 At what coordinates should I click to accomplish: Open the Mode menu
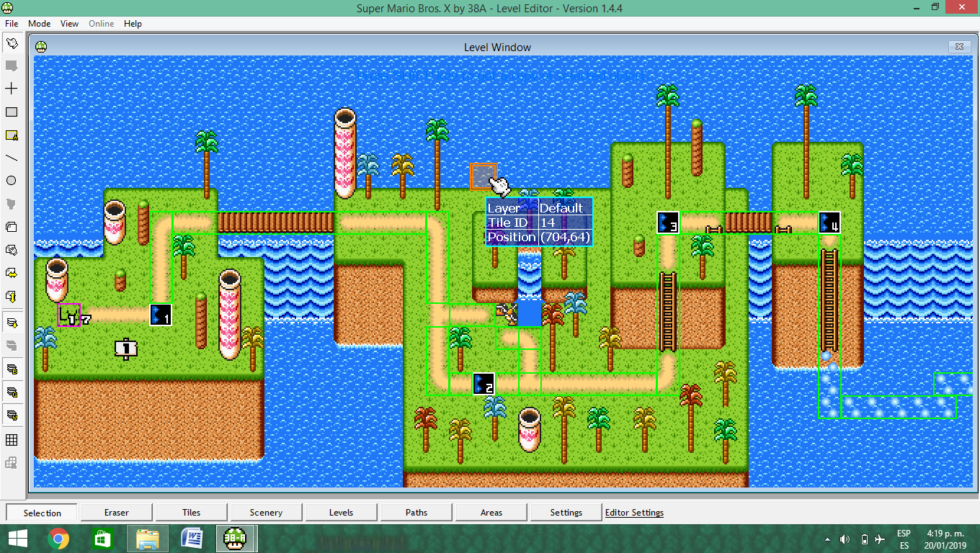click(x=40, y=24)
